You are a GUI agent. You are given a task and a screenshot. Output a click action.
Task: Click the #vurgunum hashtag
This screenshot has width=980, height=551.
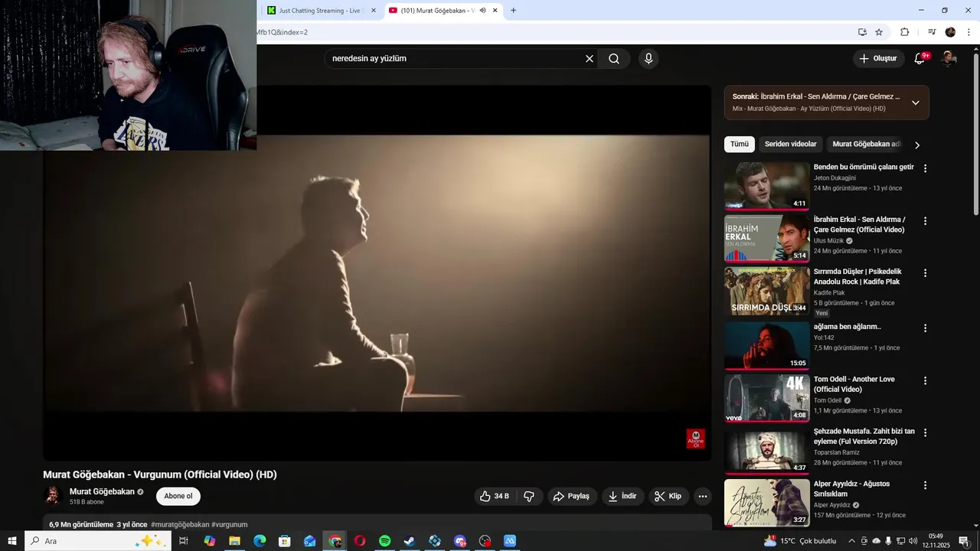pyautogui.click(x=229, y=524)
